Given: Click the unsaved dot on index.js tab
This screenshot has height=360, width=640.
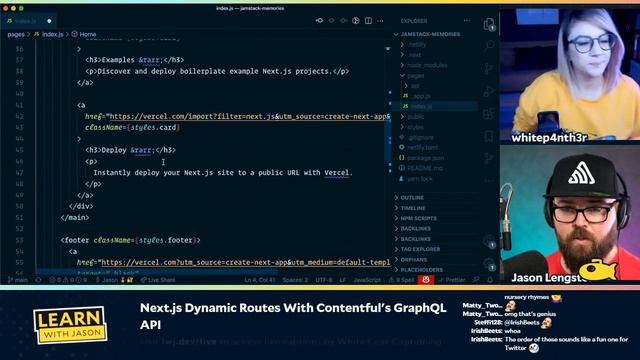Looking at the screenshot, I should tap(49, 21).
